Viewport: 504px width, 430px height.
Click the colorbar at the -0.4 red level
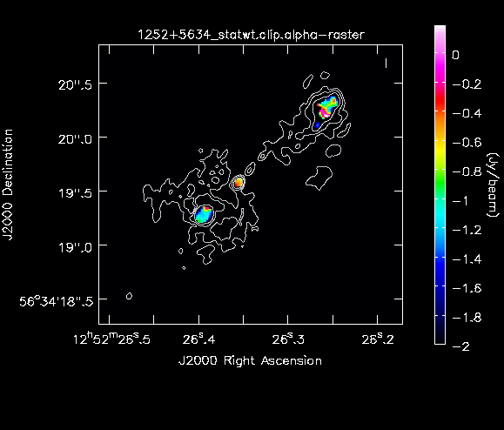440,113
